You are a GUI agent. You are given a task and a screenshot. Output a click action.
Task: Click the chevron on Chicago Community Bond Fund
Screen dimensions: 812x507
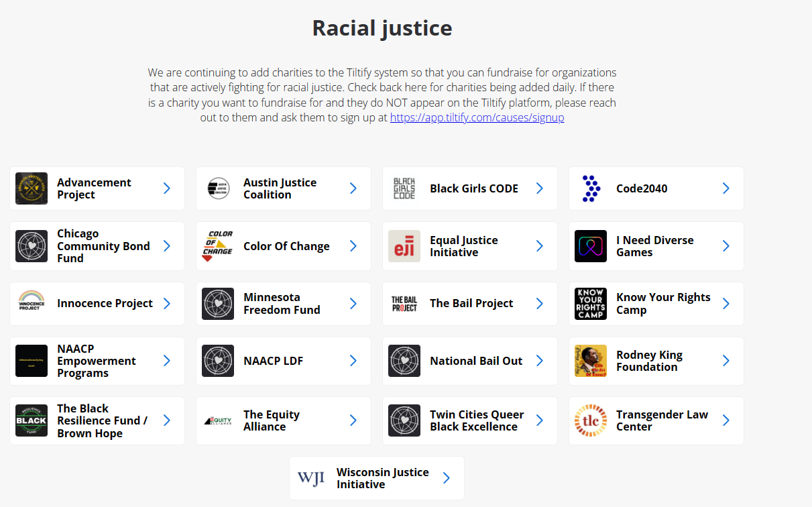(x=167, y=246)
